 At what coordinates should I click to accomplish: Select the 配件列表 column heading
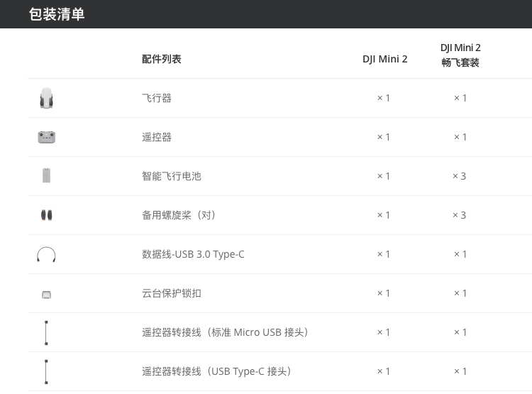pos(162,59)
